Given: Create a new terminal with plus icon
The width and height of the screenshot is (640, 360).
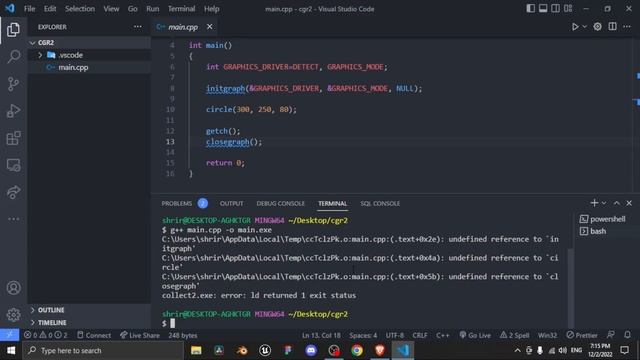Looking at the screenshot, I should 594,203.
